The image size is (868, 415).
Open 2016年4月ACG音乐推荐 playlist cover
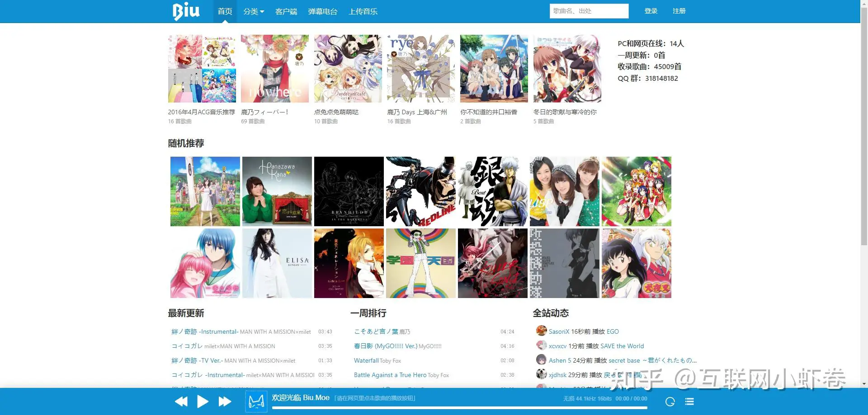pos(202,69)
